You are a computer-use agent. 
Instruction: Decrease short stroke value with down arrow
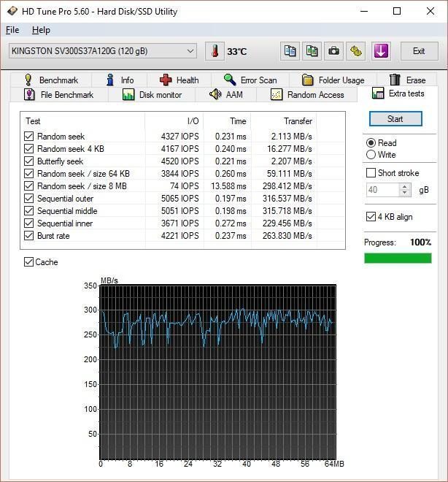405,193
